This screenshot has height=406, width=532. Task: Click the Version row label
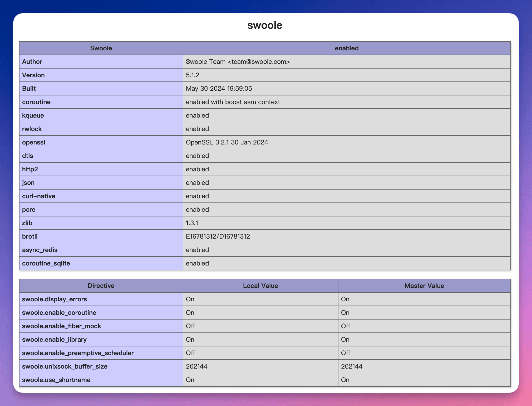[33, 75]
